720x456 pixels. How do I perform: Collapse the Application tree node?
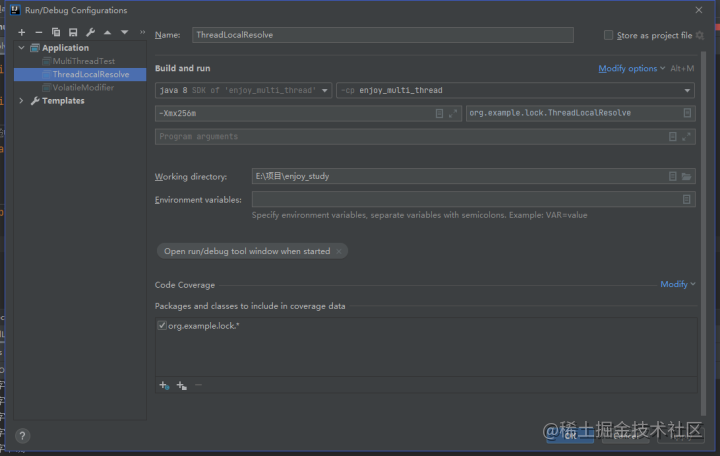click(21, 48)
